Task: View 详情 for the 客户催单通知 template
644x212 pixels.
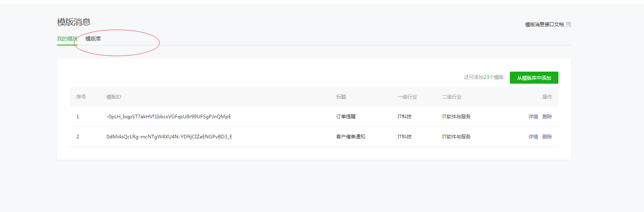Action: tap(533, 137)
